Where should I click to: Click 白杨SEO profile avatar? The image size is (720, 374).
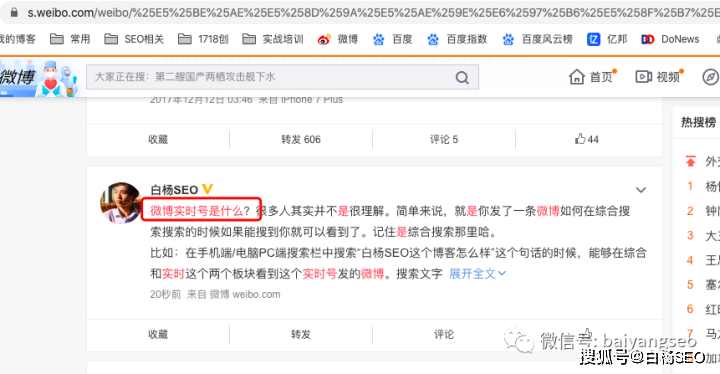pos(121,203)
